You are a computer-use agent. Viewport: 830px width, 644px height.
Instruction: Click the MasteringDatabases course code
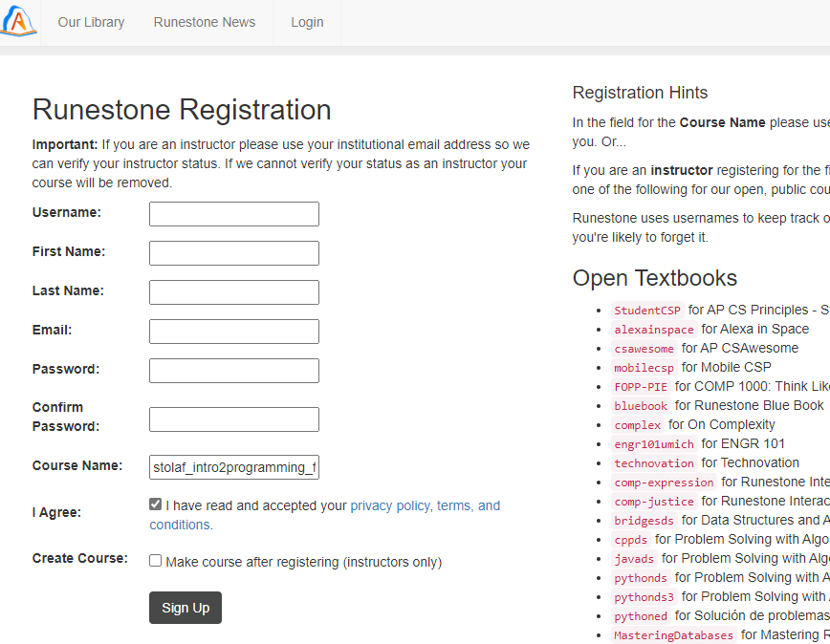coord(673,634)
